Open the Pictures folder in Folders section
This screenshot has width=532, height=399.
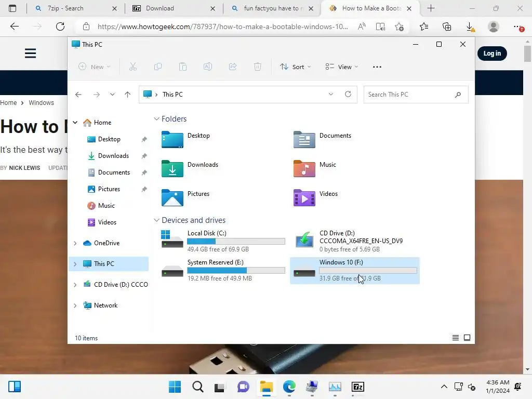tap(186, 197)
